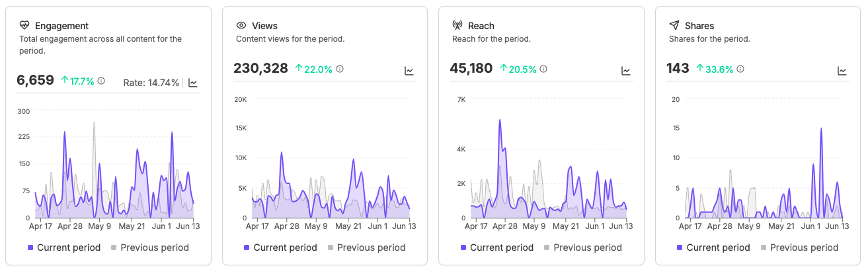Select the 230,328 views total

(x=260, y=68)
